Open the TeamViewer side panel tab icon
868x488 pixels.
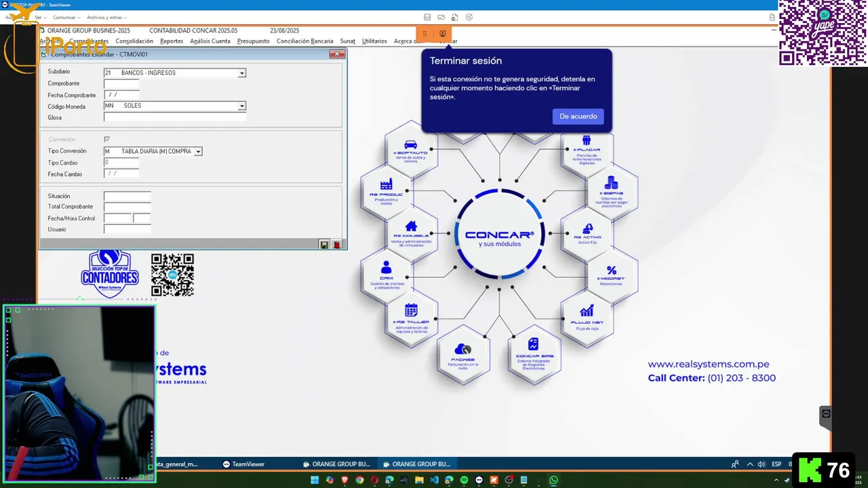[825, 413]
